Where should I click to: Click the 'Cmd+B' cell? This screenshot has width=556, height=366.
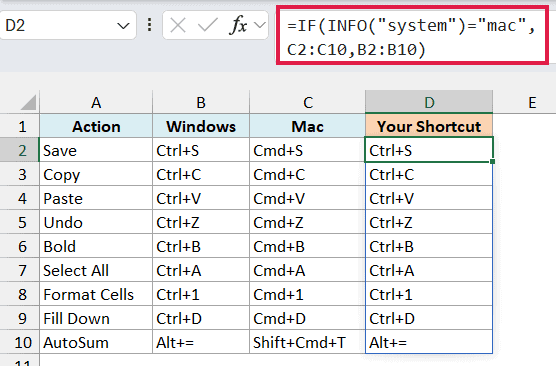[x=307, y=246]
